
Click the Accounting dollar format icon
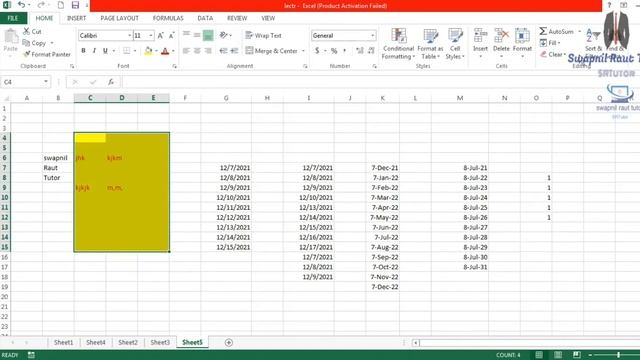click(317, 51)
